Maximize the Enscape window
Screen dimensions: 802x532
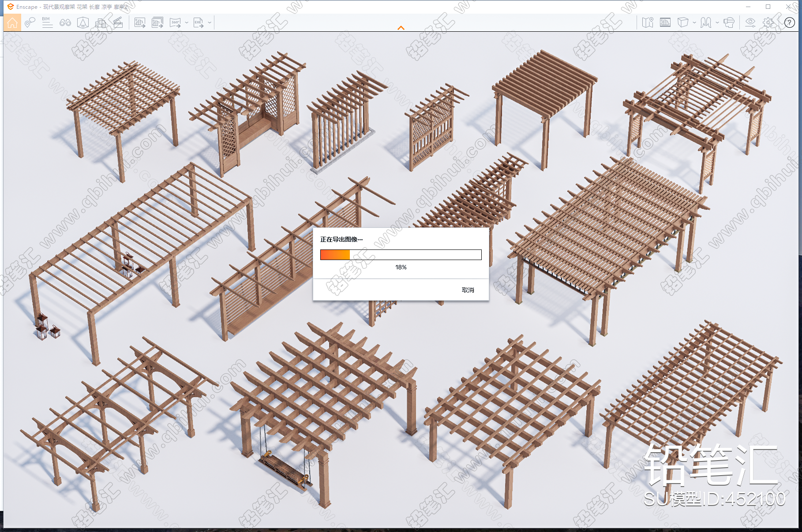click(x=768, y=7)
